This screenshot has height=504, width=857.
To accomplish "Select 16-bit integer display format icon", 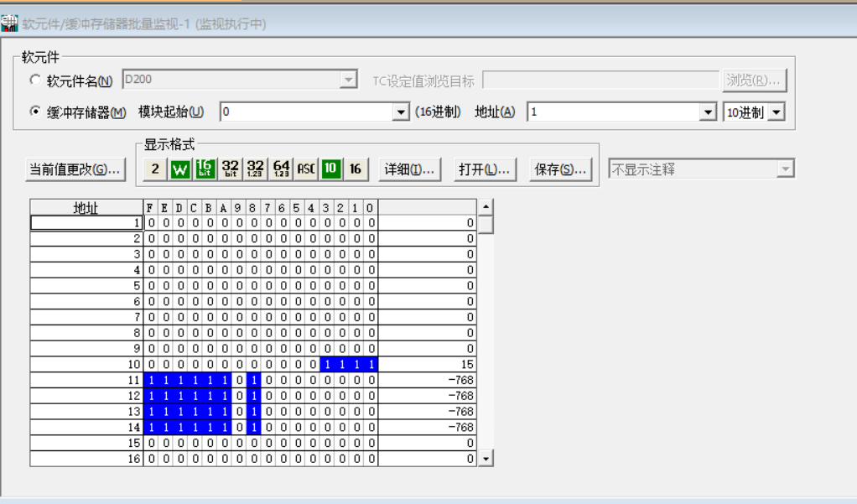I will point(205,169).
